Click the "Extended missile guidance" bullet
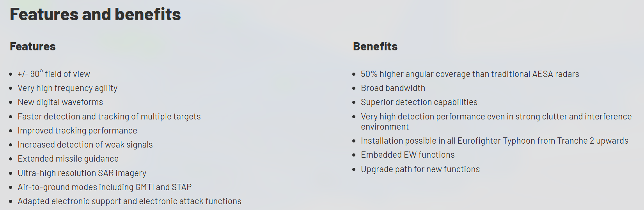This screenshot has height=210, width=644. coord(68,159)
